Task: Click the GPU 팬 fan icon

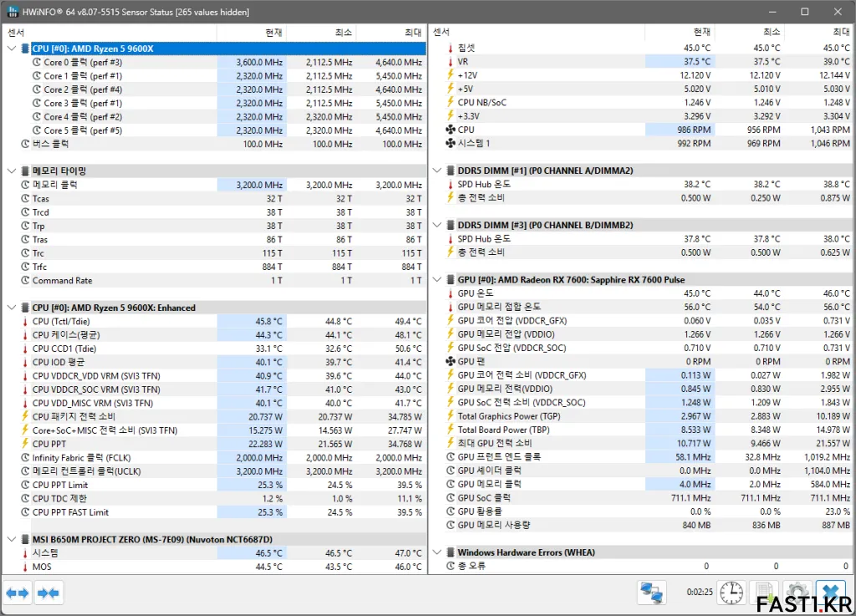Action: [x=451, y=361]
